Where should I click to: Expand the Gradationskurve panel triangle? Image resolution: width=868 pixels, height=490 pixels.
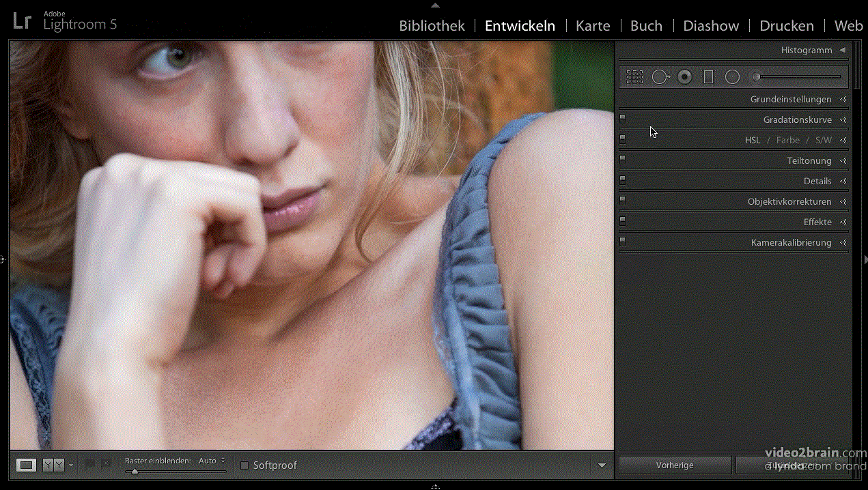(843, 120)
